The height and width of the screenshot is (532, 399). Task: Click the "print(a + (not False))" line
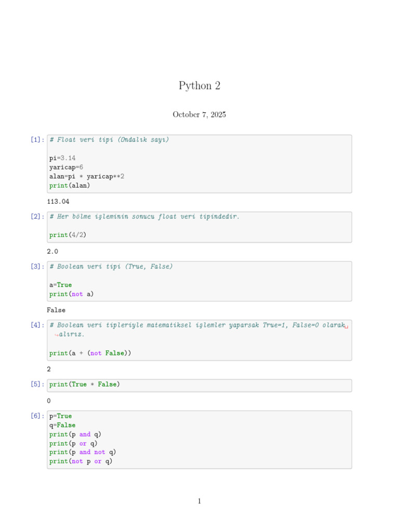click(x=90, y=353)
